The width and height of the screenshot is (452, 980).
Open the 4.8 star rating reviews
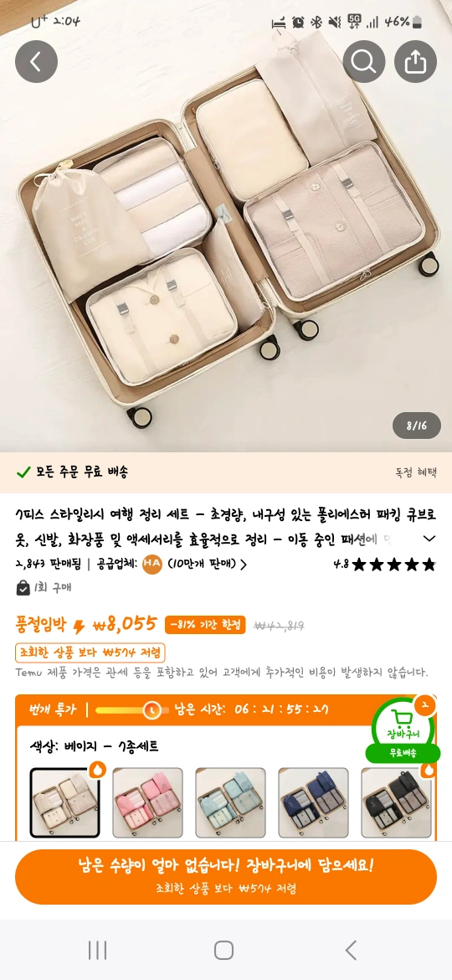tap(384, 565)
